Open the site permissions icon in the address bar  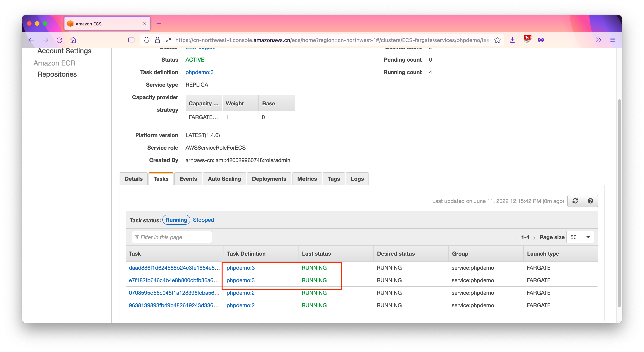(x=168, y=40)
